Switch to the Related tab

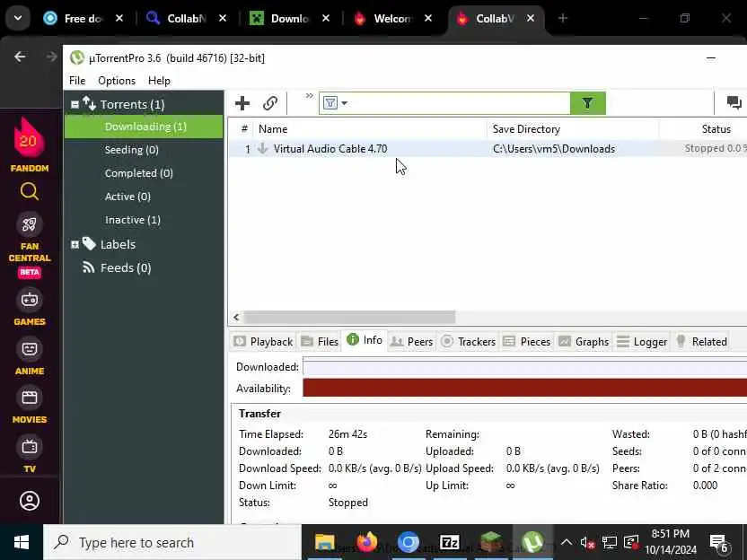pyautogui.click(x=701, y=342)
